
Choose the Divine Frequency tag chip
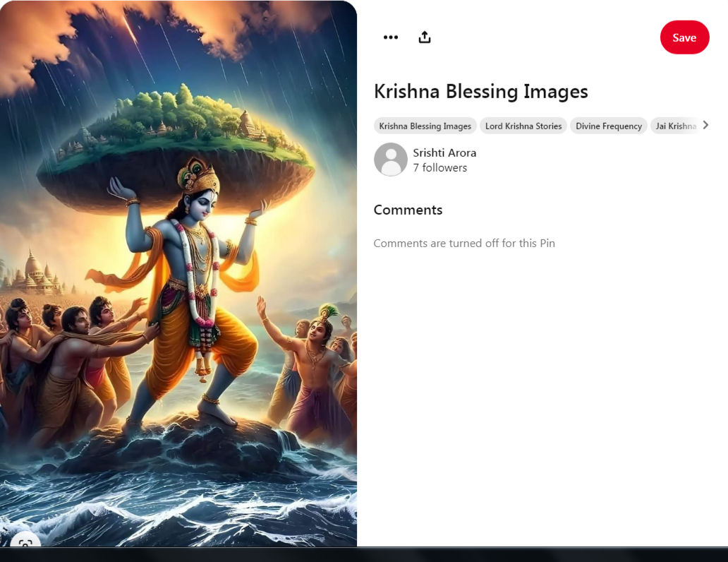(x=609, y=126)
